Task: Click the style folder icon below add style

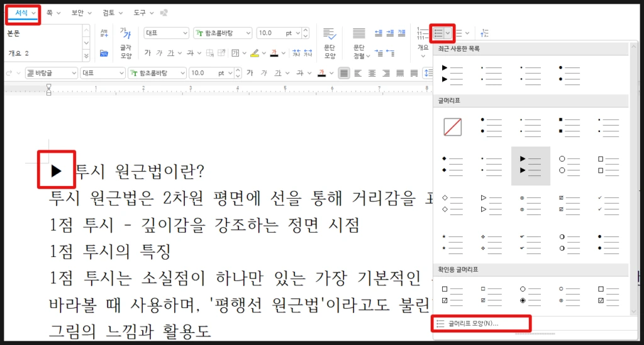Action: [104, 53]
